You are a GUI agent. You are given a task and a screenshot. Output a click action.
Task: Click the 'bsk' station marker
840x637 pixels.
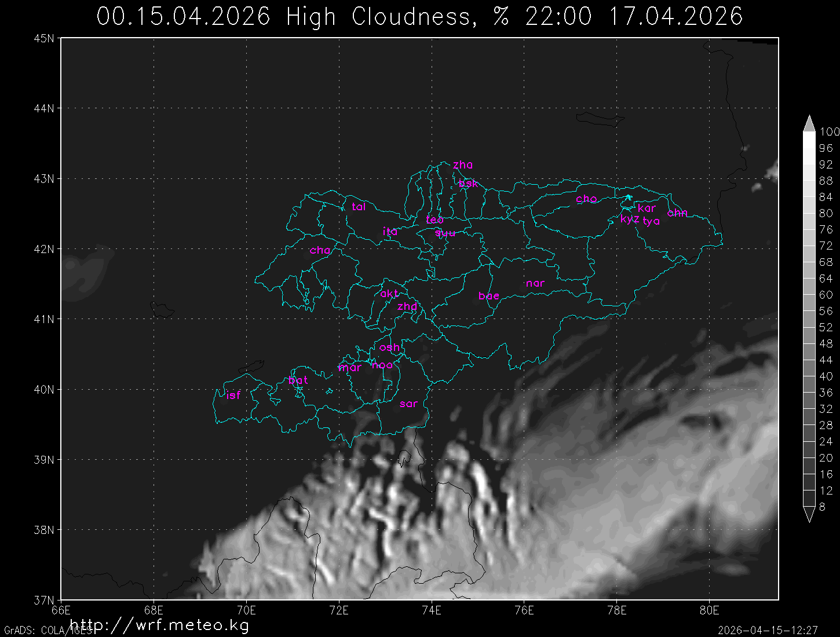click(468, 184)
